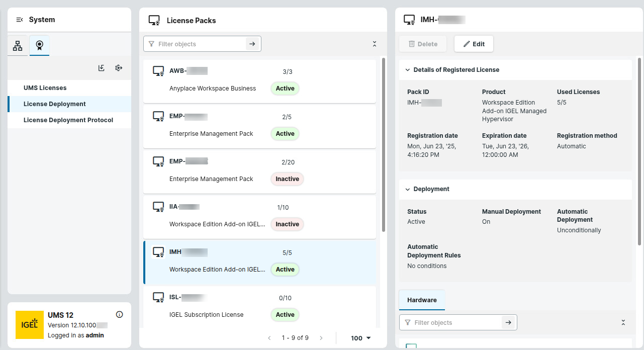Submit the Hardware filter arrow
Viewport: 644px width, 350px height.
tap(508, 323)
